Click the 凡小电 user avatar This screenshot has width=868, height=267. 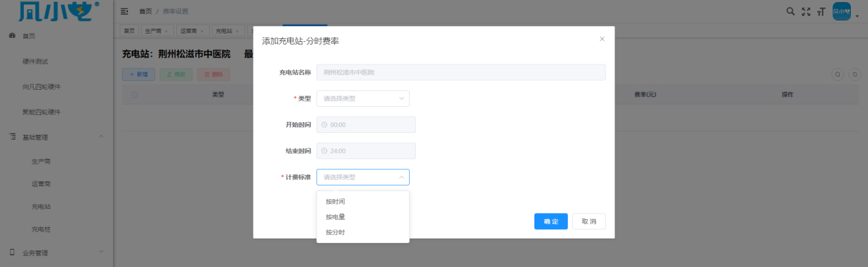[841, 11]
